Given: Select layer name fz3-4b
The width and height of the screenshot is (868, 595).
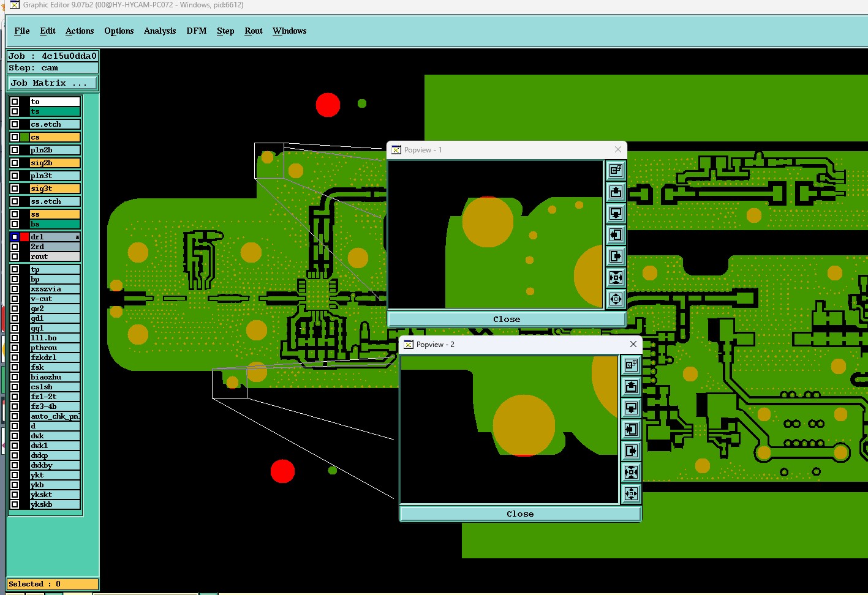Looking at the screenshot, I should 55,406.
